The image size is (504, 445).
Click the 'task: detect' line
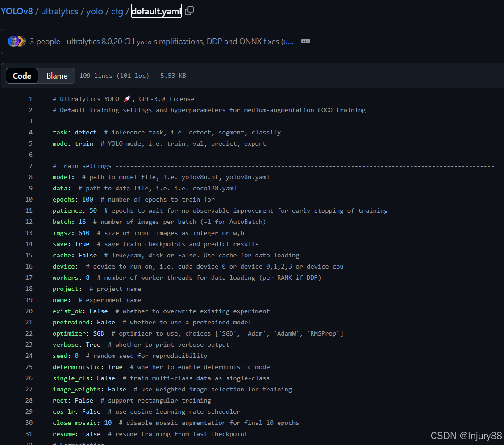[75, 132]
